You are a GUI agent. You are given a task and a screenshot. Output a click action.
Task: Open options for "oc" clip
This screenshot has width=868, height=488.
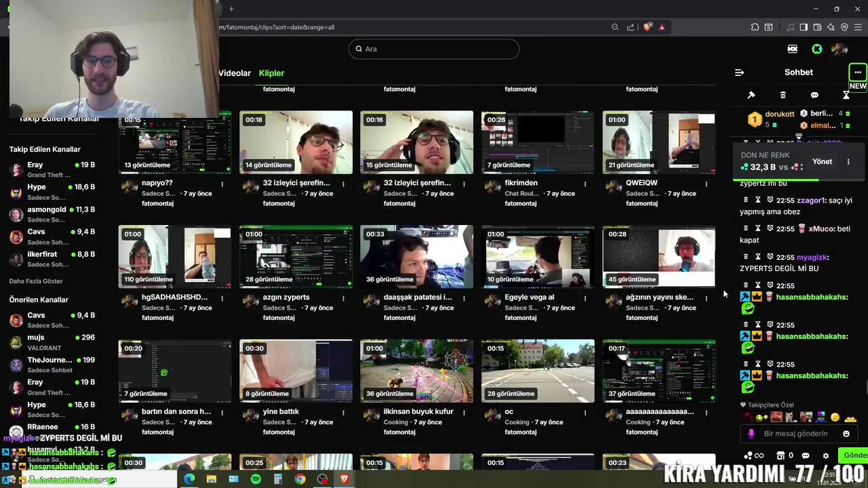(x=585, y=412)
